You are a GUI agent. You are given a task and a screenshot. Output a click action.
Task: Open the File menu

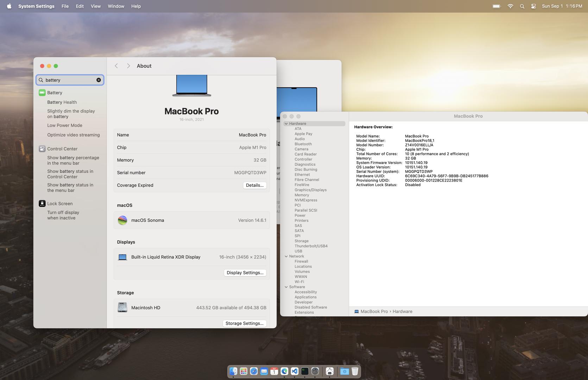pos(65,6)
